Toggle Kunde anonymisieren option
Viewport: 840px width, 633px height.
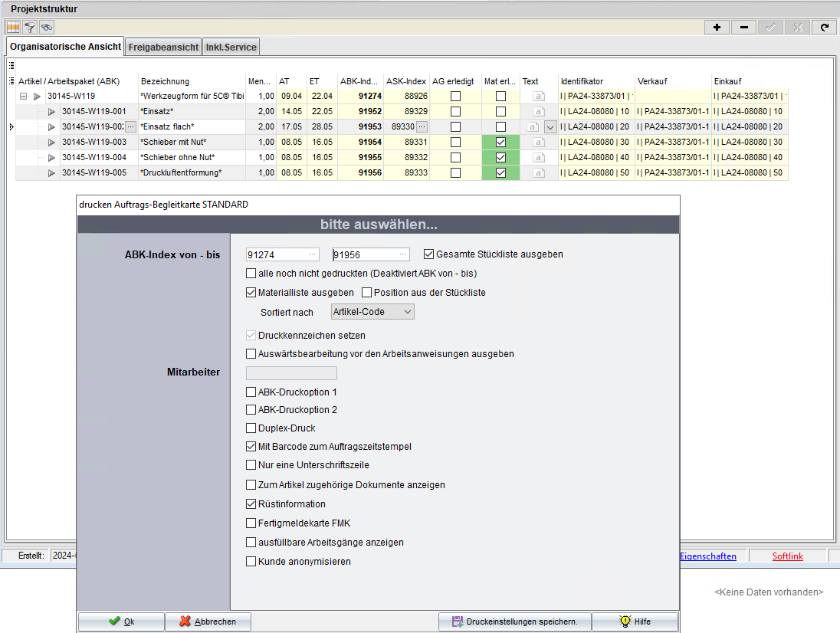[251, 562]
